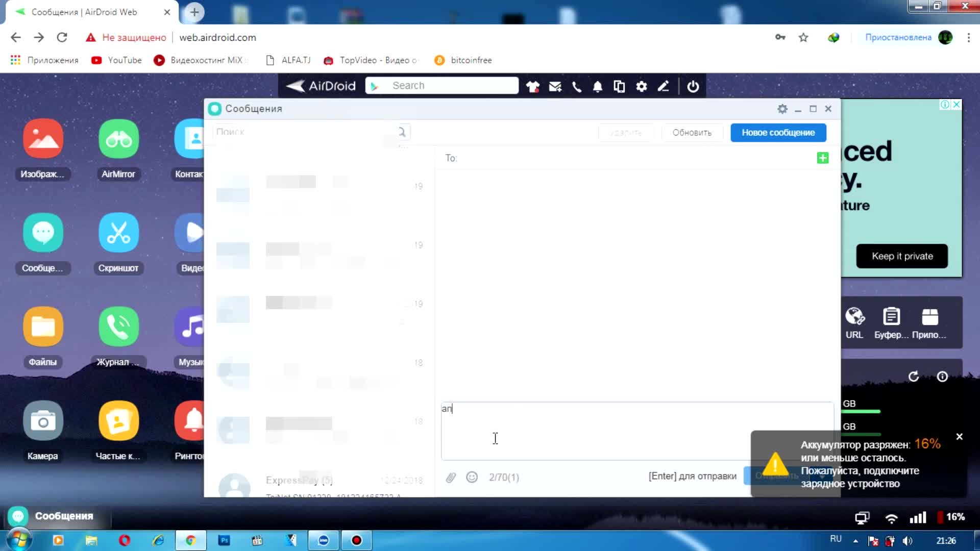Show device details info icon
Screen dimensions: 980x551
[942, 377]
